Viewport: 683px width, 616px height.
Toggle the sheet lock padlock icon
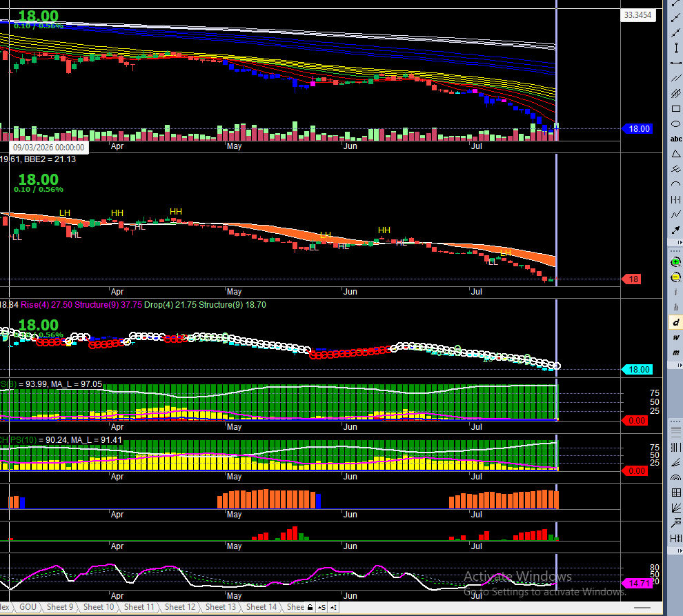coord(310,607)
